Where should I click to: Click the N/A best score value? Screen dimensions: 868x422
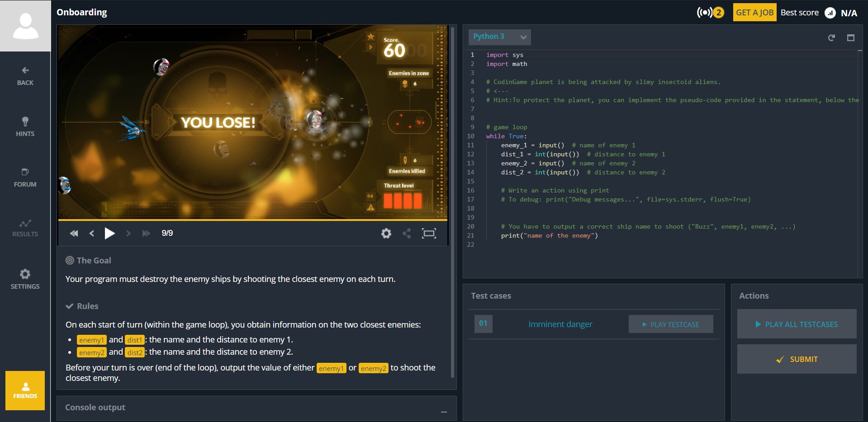pyautogui.click(x=849, y=13)
